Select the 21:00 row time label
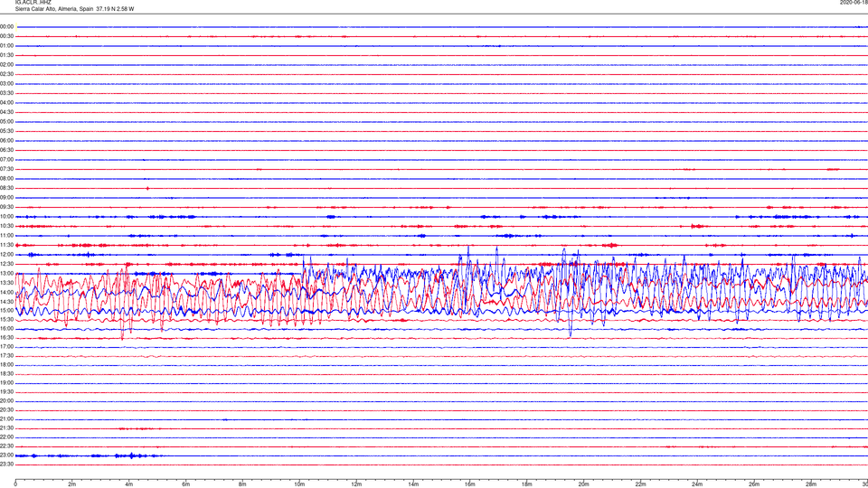Screen dimensions: 868x488 point(6,419)
